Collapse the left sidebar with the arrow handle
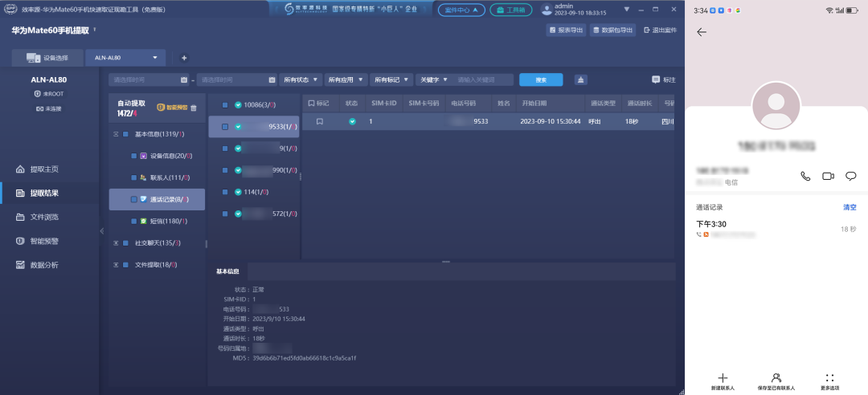This screenshot has height=395, width=868. [102, 231]
